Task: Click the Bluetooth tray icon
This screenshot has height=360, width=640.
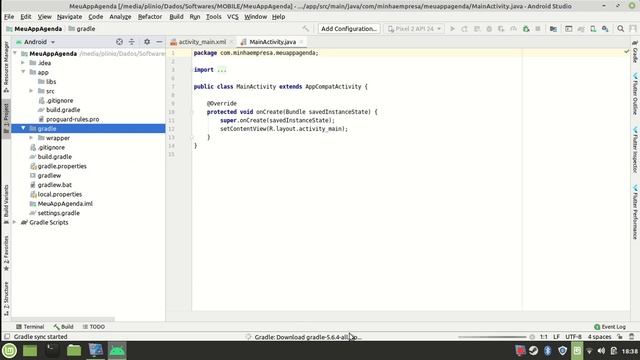Action: pos(548,351)
